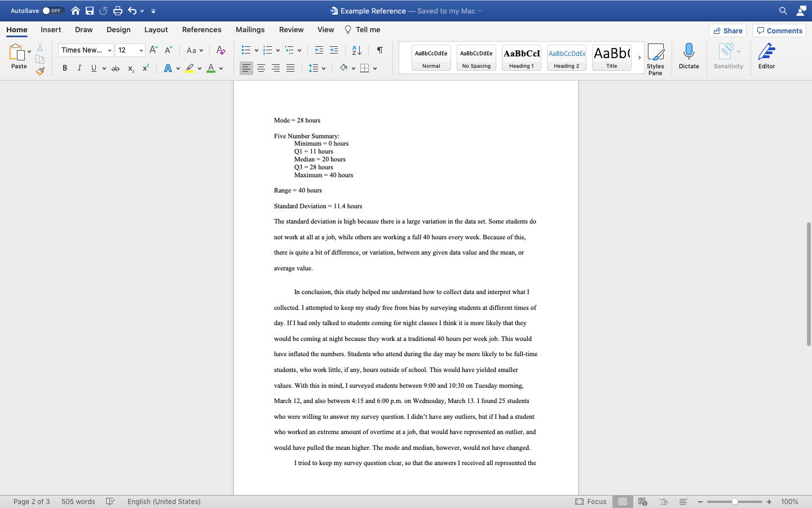Apply the yellow text highlight color
The width and height of the screenshot is (812, 508).
pos(189,68)
